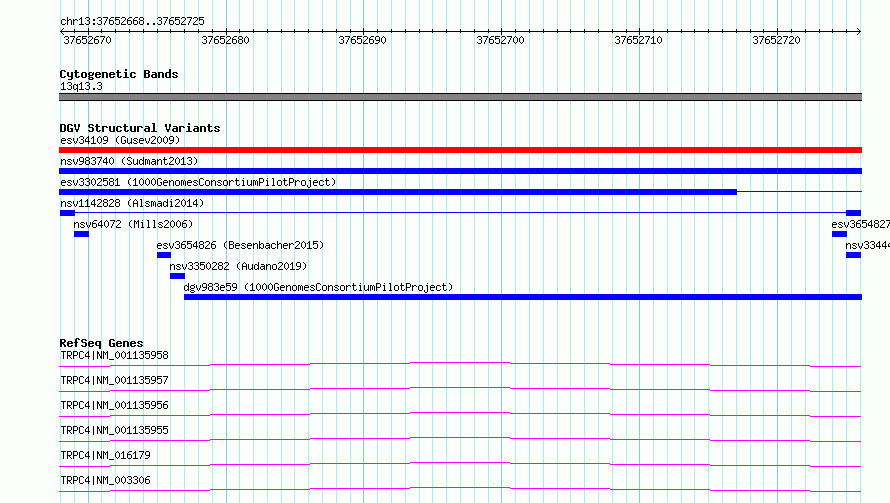Click ruler position 37652690
Image resolution: width=890 pixels, height=503 pixels.
pos(362,40)
